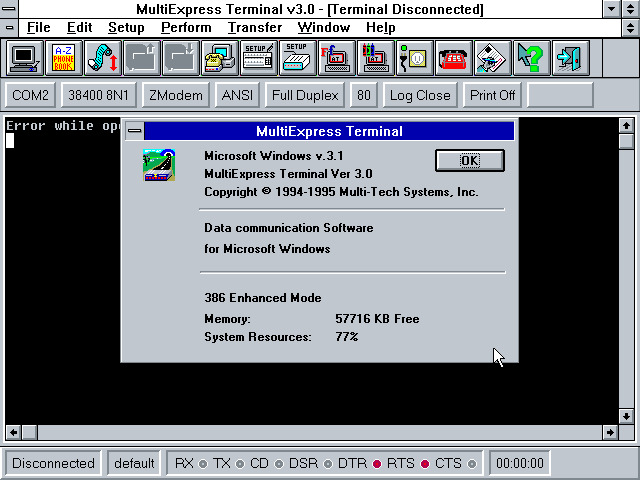Toggle the Print Off button

tap(492, 95)
